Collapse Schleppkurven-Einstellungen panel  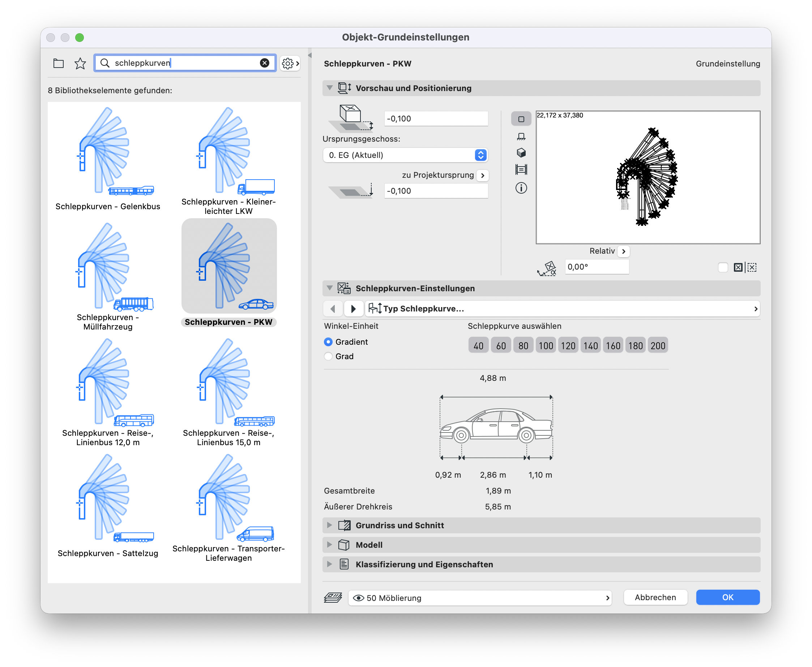point(329,288)
